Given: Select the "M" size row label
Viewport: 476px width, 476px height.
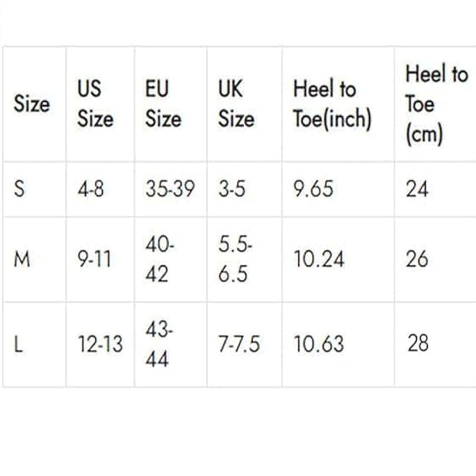Looking at the screenshot, I should 22,259.
